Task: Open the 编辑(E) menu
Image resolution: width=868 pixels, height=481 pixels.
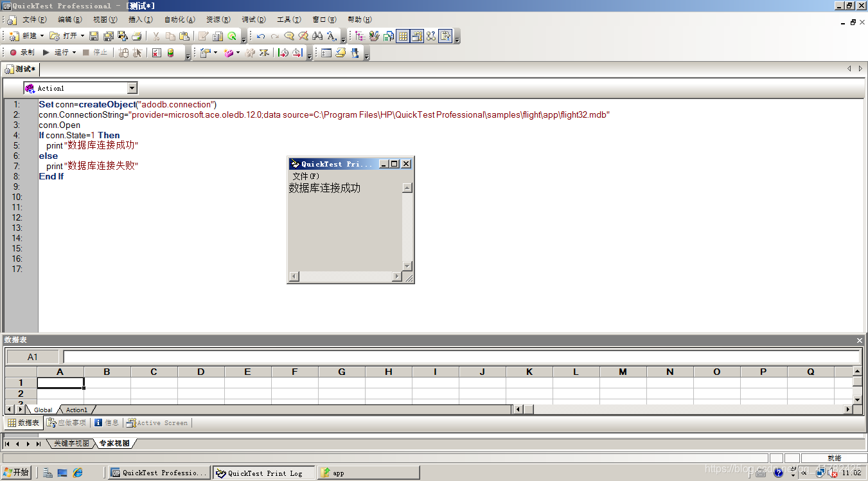Action: [70, 20]
